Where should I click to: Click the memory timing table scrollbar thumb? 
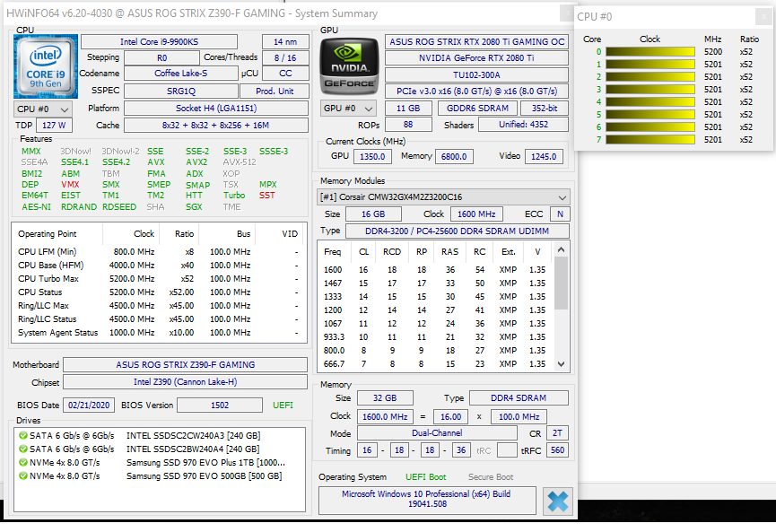click(561, 283)
